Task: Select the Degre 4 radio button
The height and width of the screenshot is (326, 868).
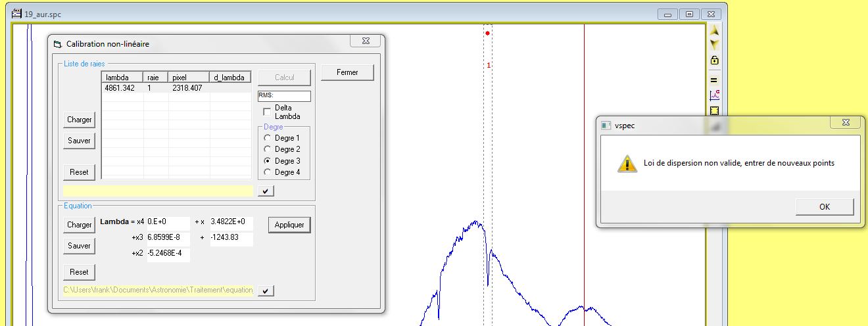Action: [x=266, y=172]
